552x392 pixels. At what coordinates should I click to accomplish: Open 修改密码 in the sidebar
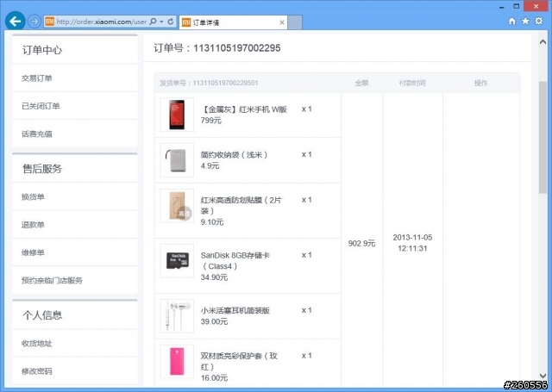tap(36, 371)
